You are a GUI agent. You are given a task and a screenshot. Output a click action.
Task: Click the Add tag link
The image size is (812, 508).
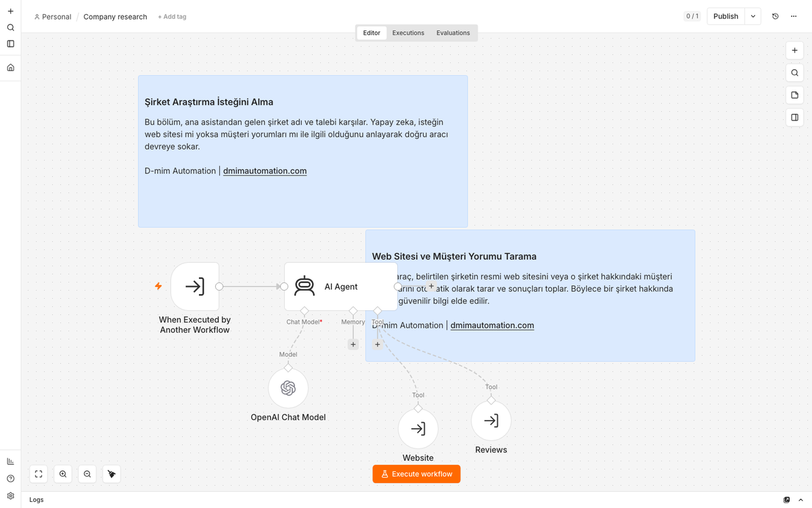[x=172, y=17]
